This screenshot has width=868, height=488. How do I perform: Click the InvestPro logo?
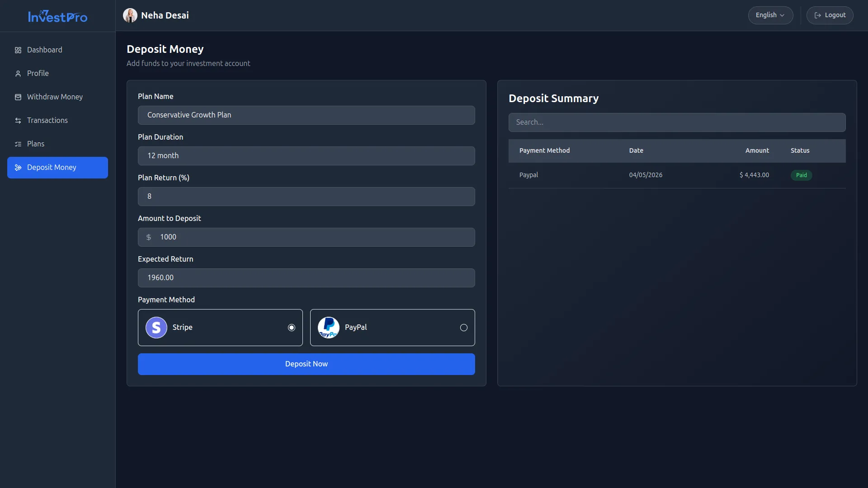pos(58,16)
